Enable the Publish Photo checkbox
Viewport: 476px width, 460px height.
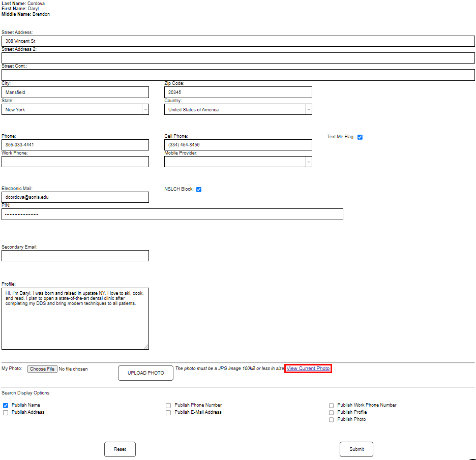click(331, 419)
